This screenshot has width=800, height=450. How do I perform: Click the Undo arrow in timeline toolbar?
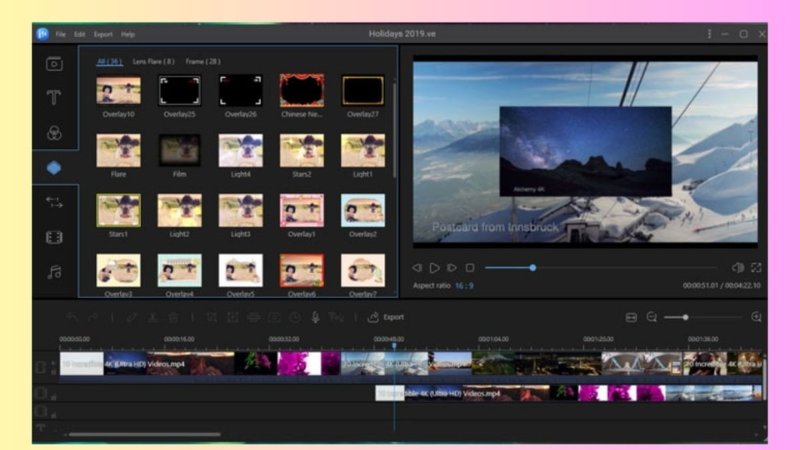click(72, 317)
